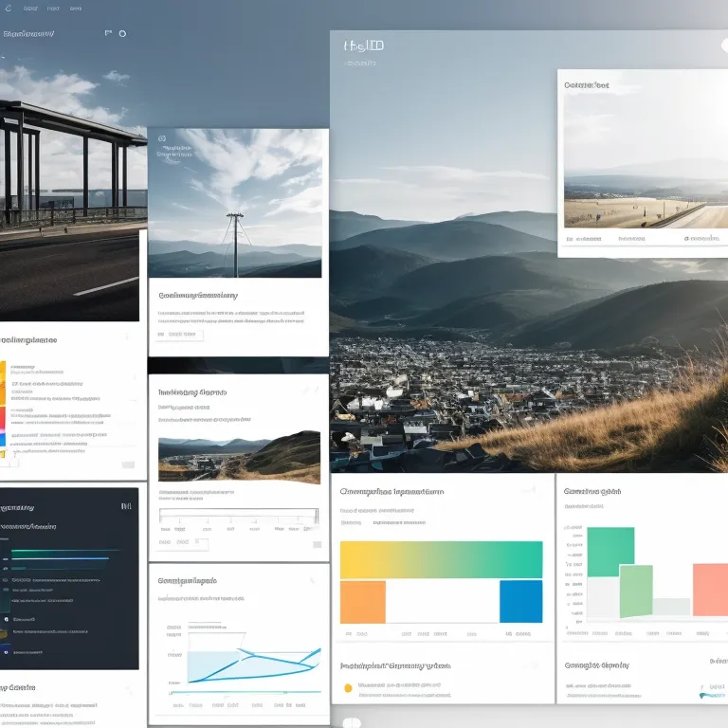728x728 pixels.
Task: Click the salmon bar in the bar chart
Action: [x=709, y=590]
